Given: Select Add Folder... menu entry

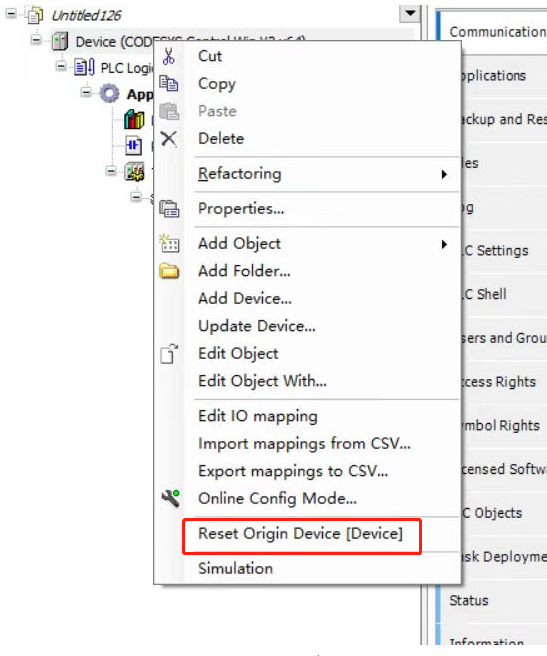Looking at the screenshot, I should coord(308,271).
